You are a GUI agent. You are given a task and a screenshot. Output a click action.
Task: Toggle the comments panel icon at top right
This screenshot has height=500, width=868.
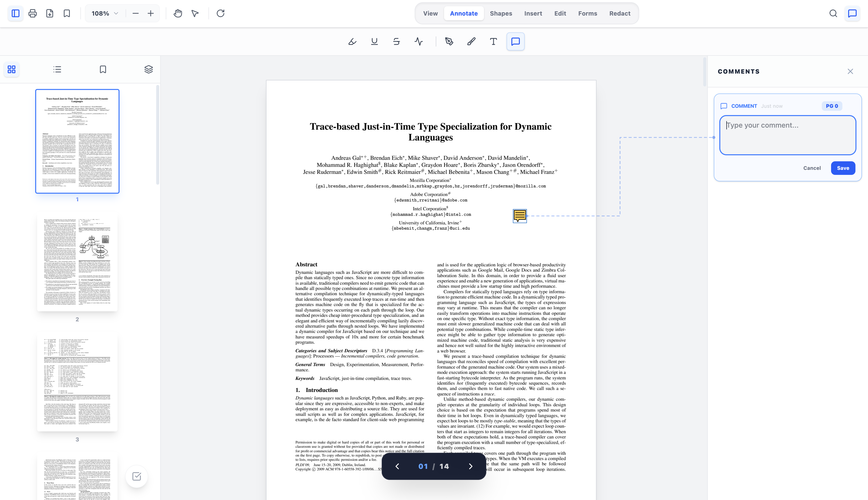click(x=853, y=13)
